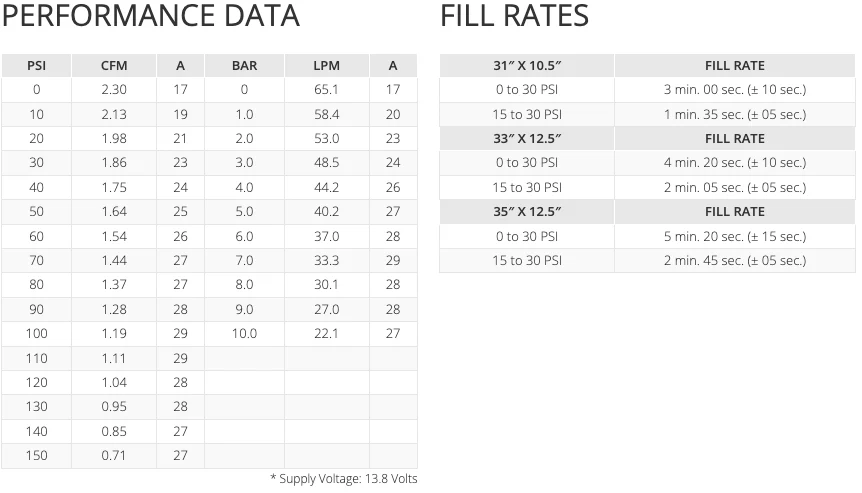The width and height of the screenshot is (862, 493).
Task: Click the 10.0 BAR value cell
Action: point(244,334)
